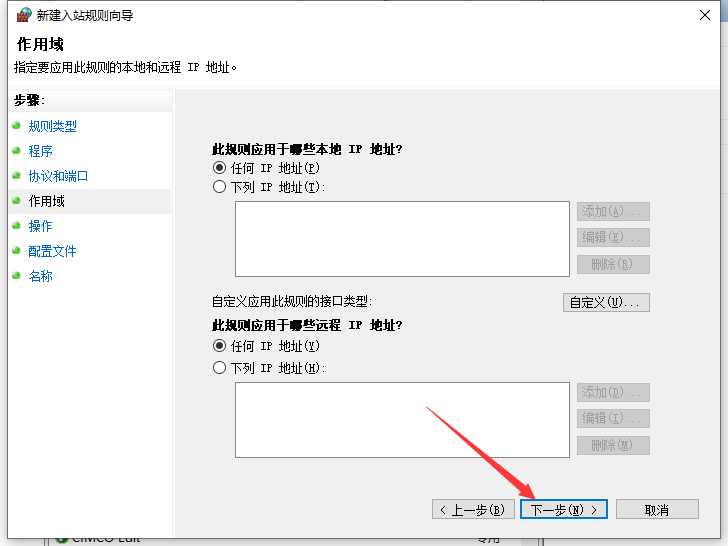Select 任何 IP 地址 for remote addresses
This screenshot has height=546, width=728.
[220, 346]
